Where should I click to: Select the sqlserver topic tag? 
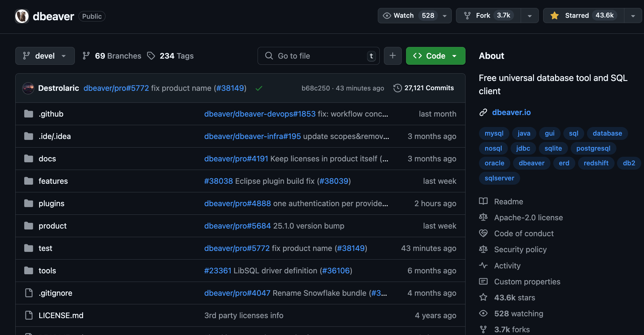point(499,178)
